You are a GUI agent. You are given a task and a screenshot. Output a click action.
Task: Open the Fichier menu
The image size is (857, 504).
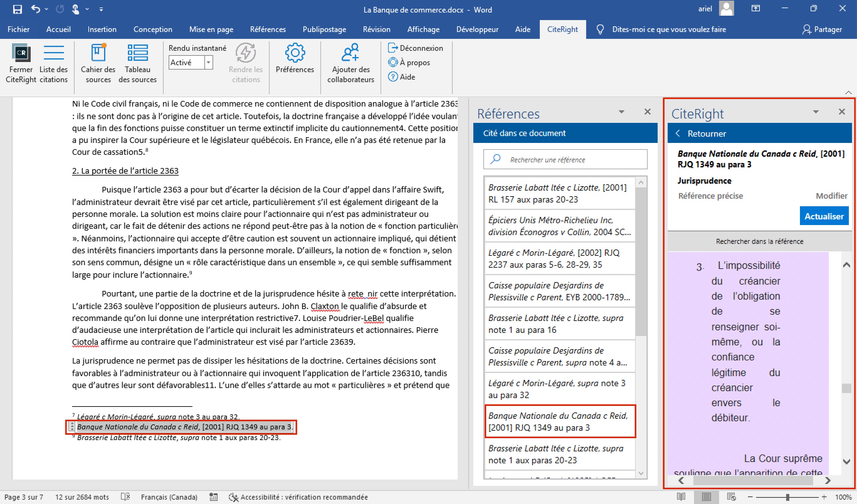pyautogui.click(x=18, y=29)
